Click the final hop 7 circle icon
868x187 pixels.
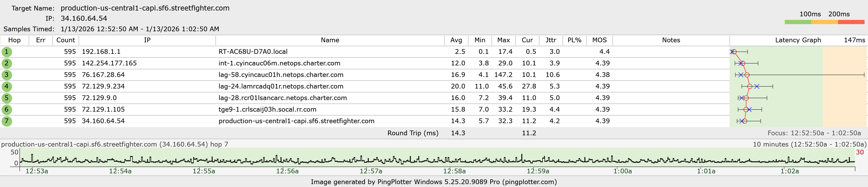tap(6, 121)
